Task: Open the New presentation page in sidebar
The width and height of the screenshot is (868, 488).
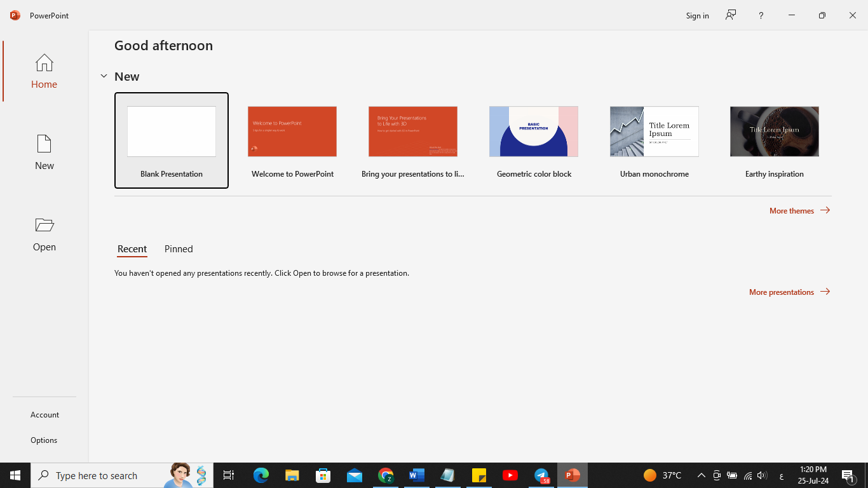Action: click(x=44, y=152)
